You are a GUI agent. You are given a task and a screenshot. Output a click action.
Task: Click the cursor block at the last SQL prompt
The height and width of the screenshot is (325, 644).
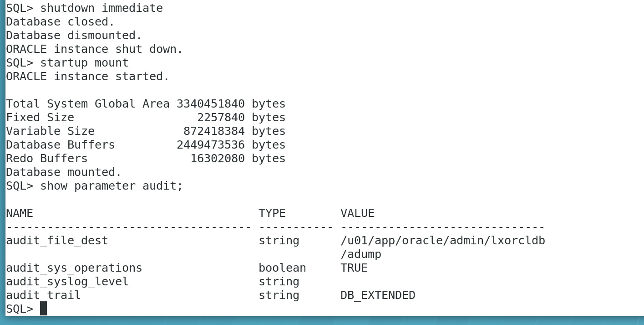point(43,309)
